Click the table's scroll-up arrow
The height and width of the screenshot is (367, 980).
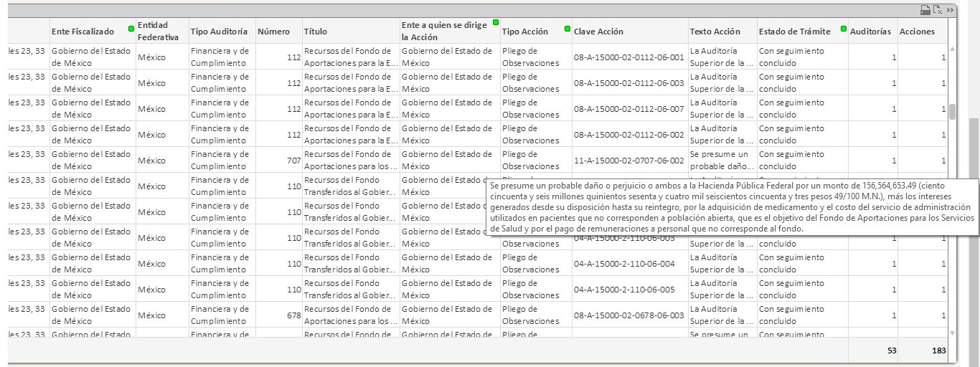953,49
